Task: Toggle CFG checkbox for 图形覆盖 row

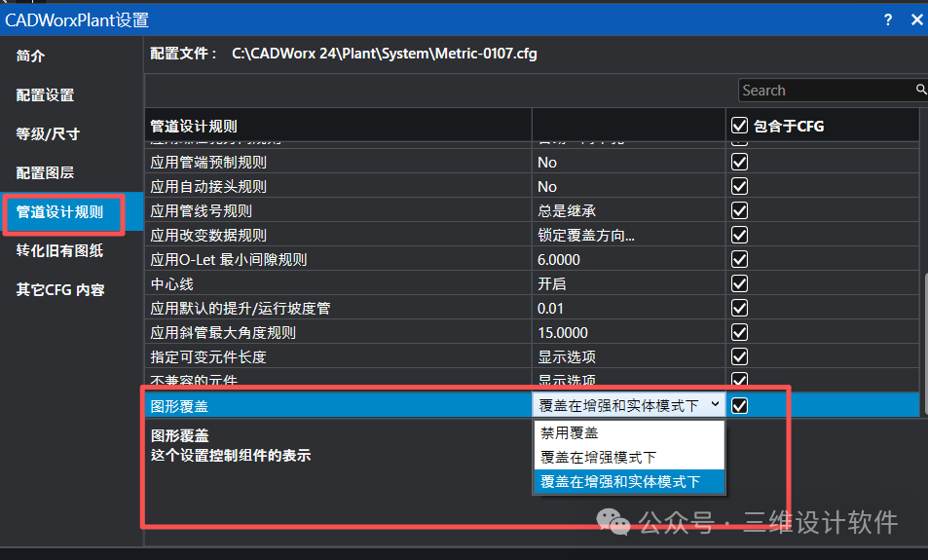Action: [x=739, y=405]
